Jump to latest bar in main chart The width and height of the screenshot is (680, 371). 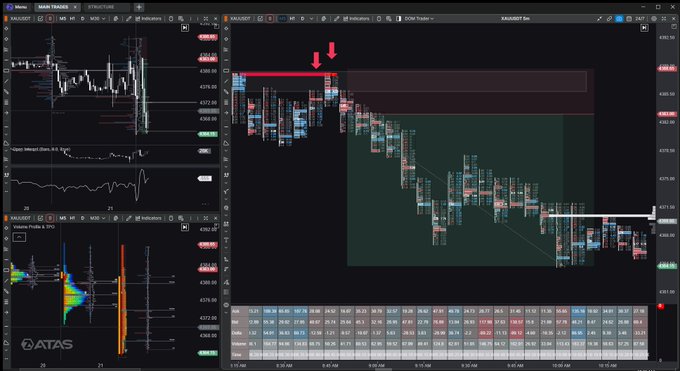(644, 27)
